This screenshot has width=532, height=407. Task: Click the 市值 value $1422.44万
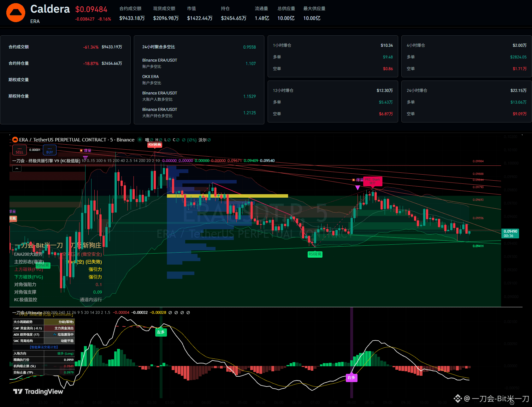point(200,18)
